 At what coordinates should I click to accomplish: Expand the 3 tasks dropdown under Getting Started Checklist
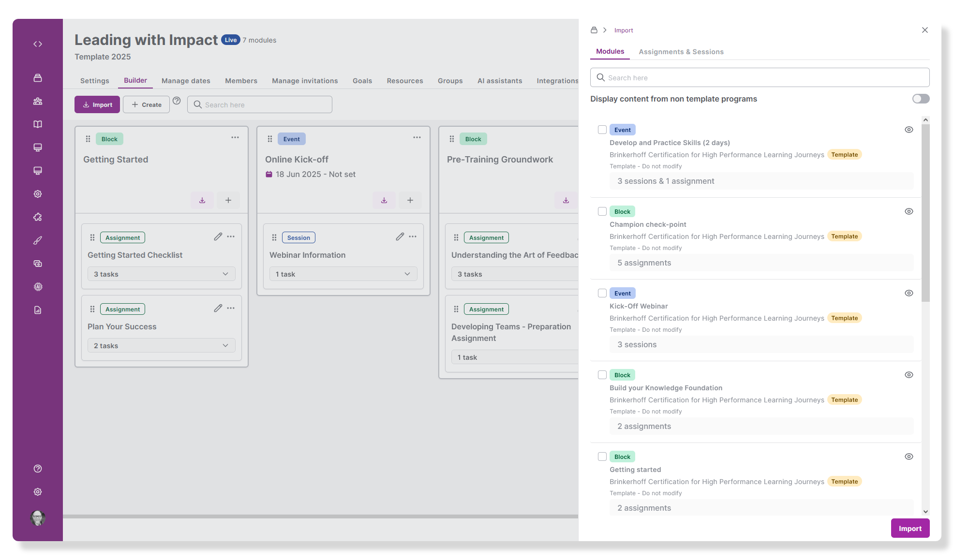click(x=162, y=274)
